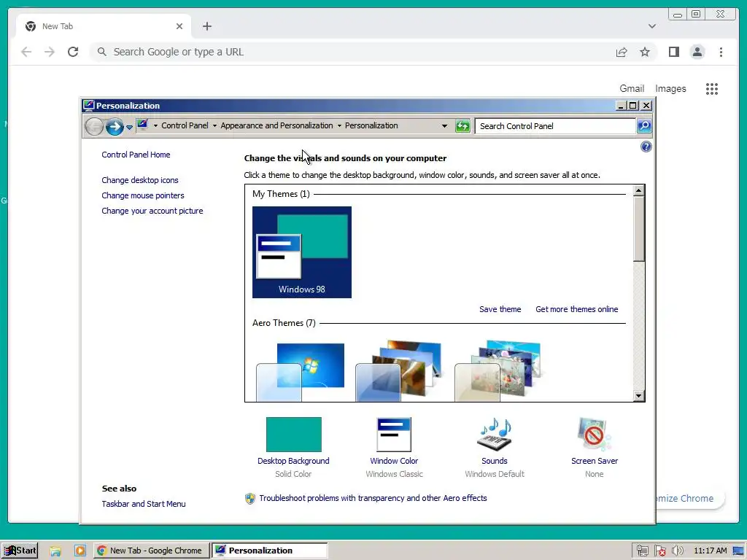Click the Personalization forward arrow button
747x560 pixels.
(115, 127)
